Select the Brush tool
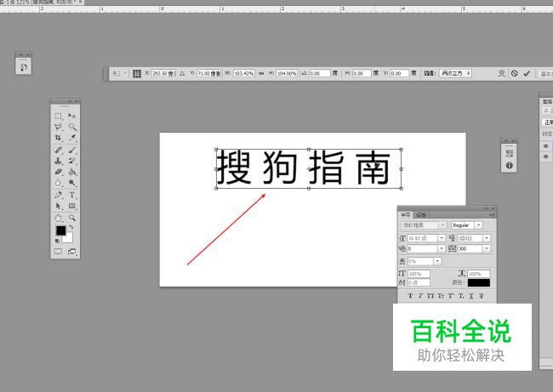The image size is (553, 392). [72, 150]
